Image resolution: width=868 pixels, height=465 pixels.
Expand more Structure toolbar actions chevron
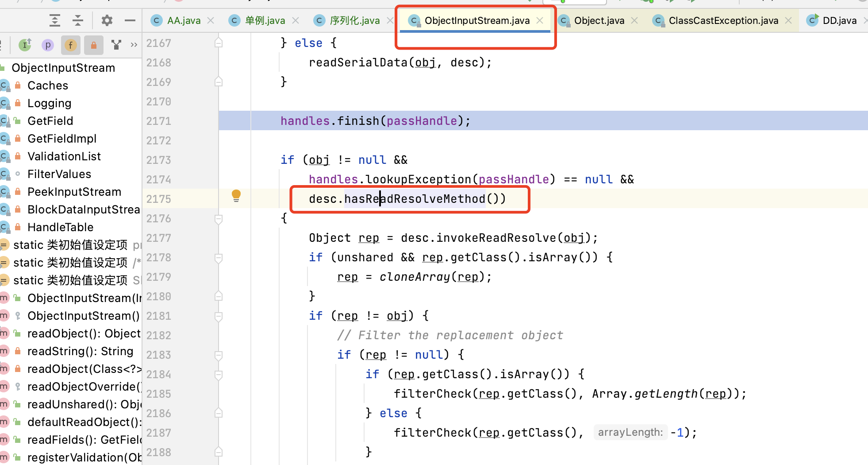point(134,45)
